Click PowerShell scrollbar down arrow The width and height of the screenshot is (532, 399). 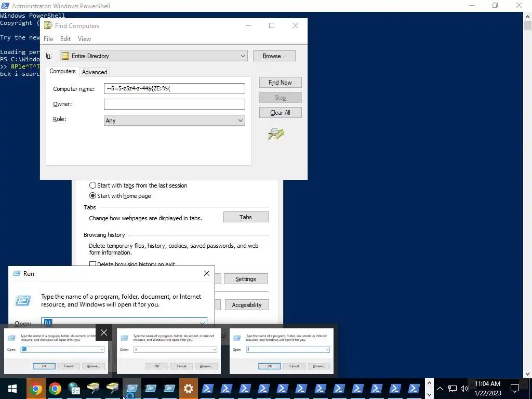pos(528,374)
